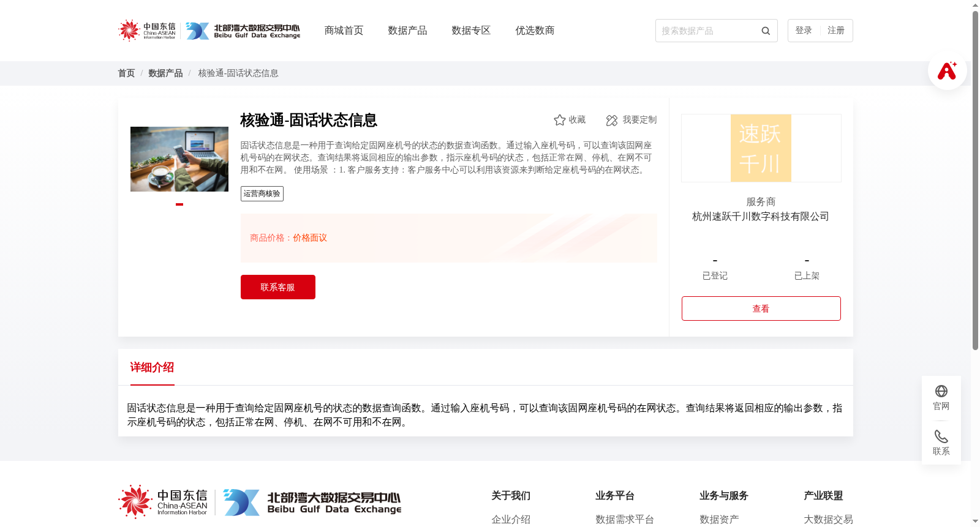980x527 pixels.
Task: Click the 价格面议 price text
Action: 310,238
